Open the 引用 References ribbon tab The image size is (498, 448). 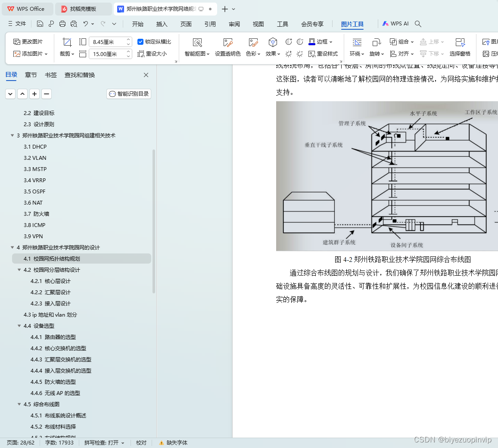point(210,24)
